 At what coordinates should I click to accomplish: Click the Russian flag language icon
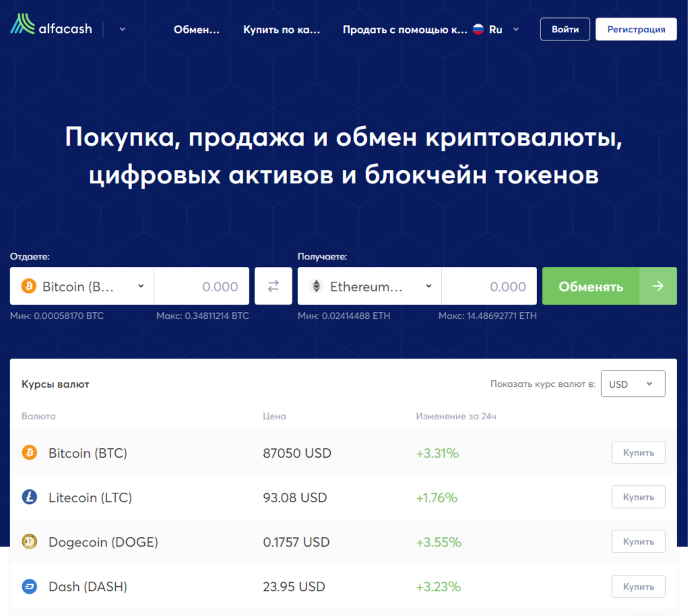[x=478, y=30]
